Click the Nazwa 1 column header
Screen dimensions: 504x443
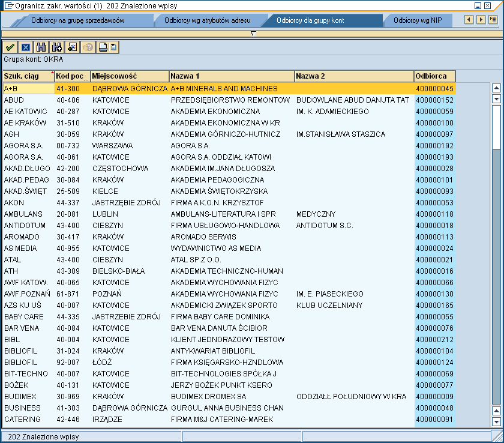[232, 76]
